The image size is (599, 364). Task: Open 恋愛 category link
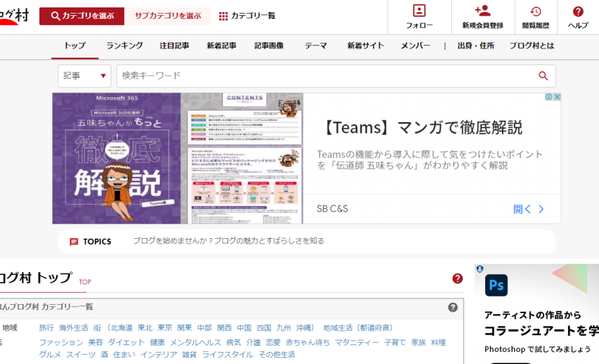click(273, 342)
